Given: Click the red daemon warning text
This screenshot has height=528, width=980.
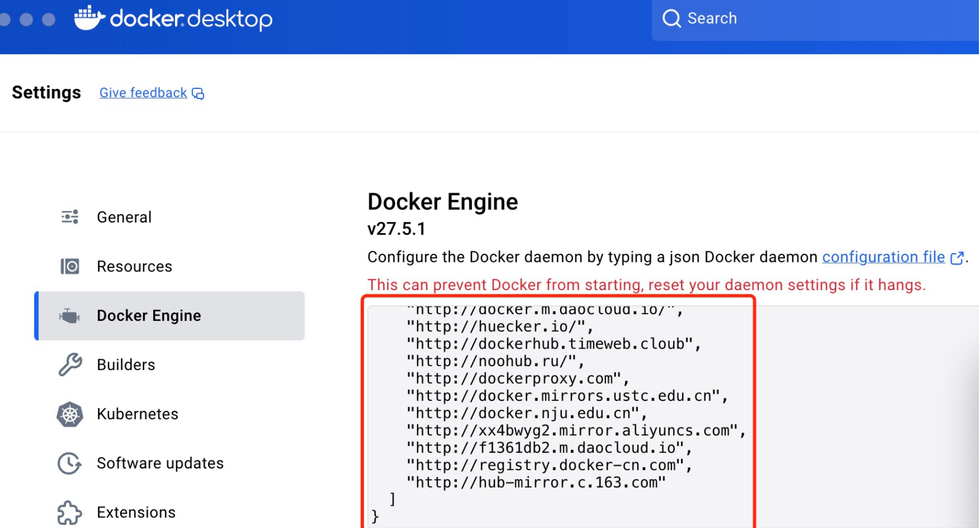Looking at the screenshot, I should tap(646, 285).
